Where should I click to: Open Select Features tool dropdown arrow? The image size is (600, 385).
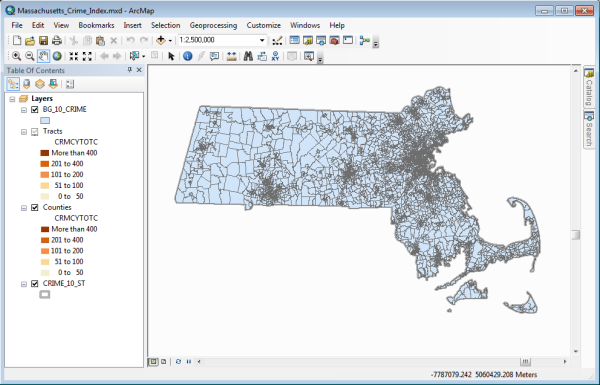[143, 57]
